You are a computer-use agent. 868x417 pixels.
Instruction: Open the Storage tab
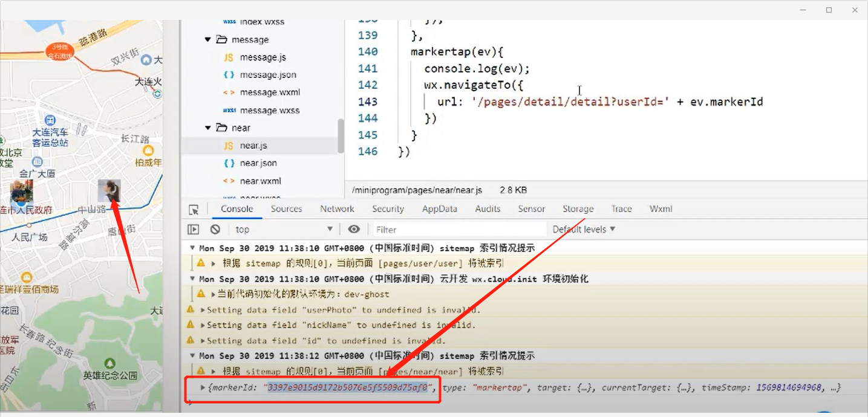pyautogui.click(x=578, y=208)
